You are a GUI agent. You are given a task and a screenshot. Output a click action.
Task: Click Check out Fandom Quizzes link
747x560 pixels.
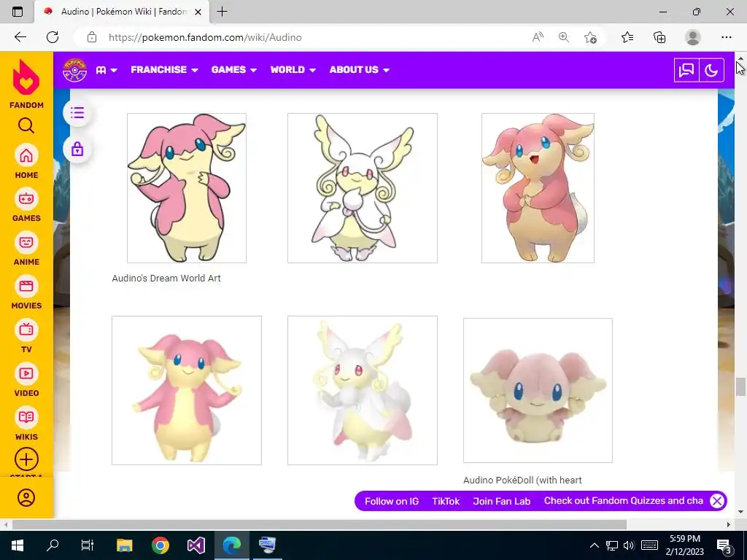coord(624,500)
